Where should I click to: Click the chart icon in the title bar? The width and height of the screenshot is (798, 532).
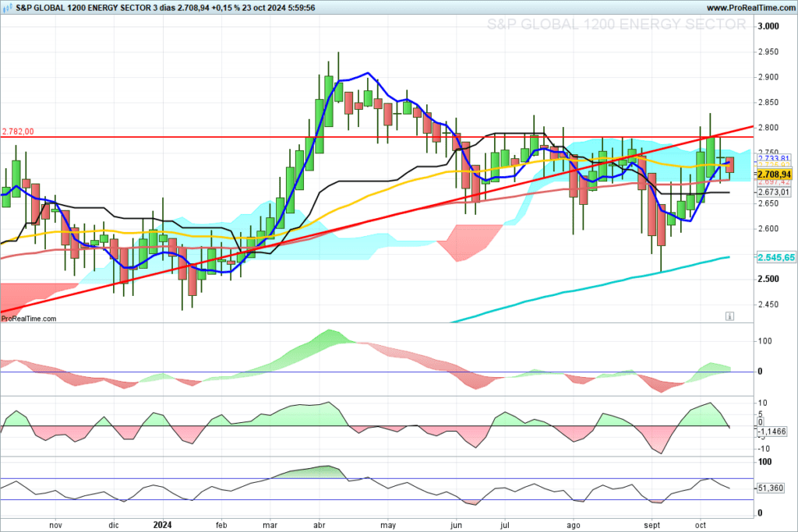pos(8,8)
